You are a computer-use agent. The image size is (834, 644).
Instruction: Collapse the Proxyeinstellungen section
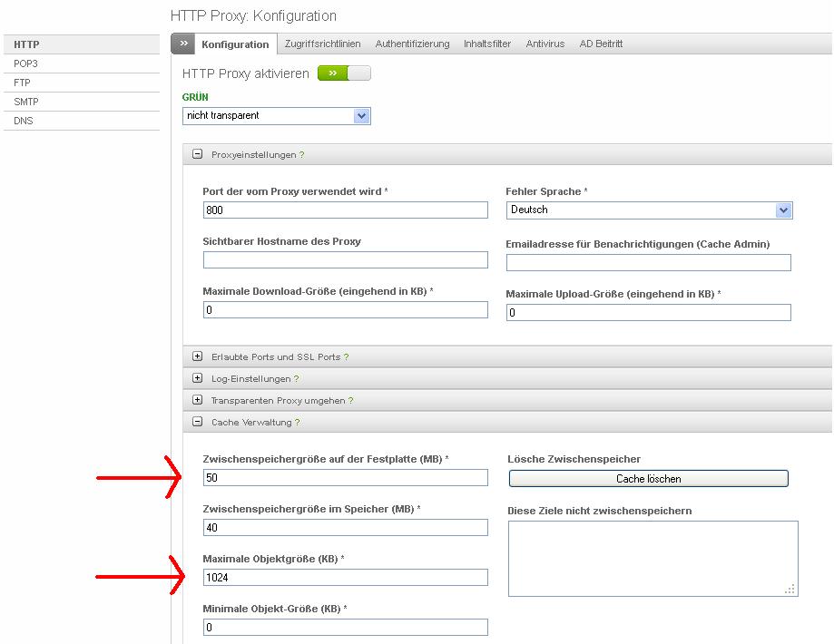[198, 154]
